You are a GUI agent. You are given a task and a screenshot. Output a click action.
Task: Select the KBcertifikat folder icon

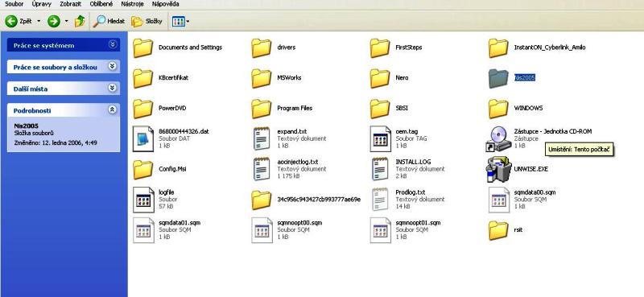point(143,78)
